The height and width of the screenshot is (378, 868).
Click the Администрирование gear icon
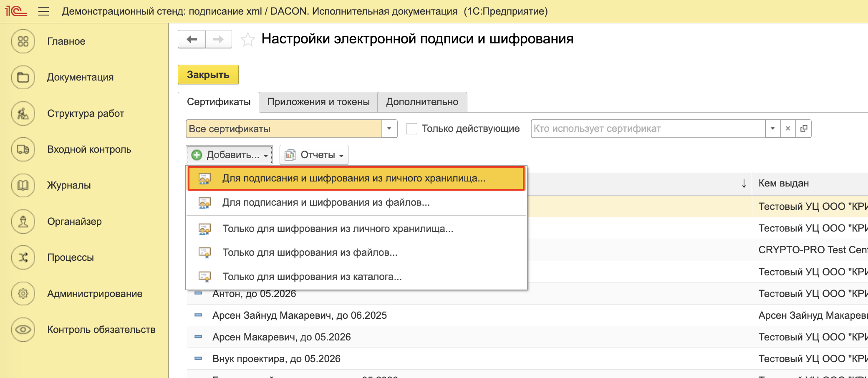coord(23,294)
